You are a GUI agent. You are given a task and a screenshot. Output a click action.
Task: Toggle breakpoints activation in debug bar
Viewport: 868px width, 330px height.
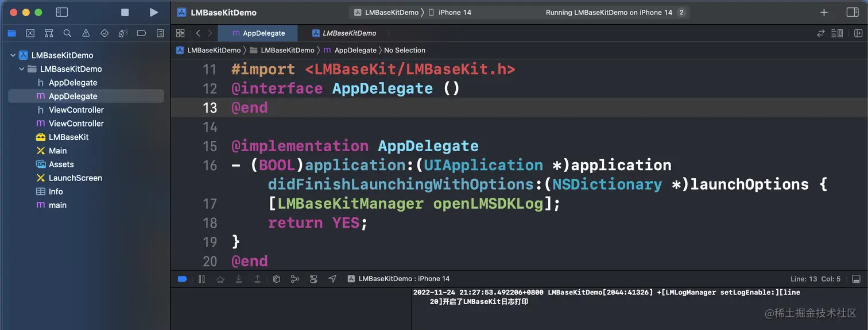(x=183, y=279)
